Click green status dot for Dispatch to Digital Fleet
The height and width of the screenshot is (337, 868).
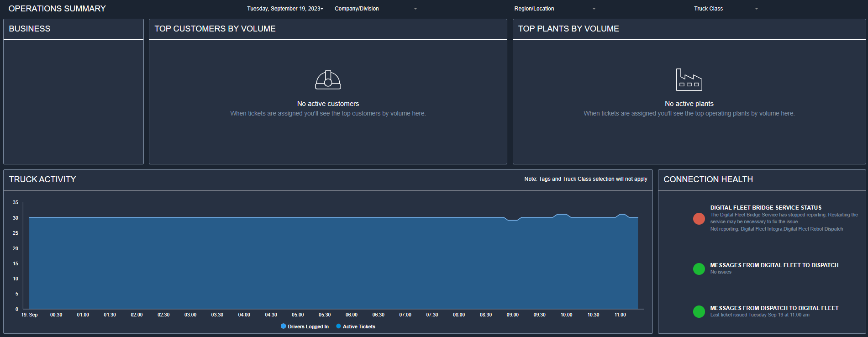pyautogui.click(x=699, y=311)
